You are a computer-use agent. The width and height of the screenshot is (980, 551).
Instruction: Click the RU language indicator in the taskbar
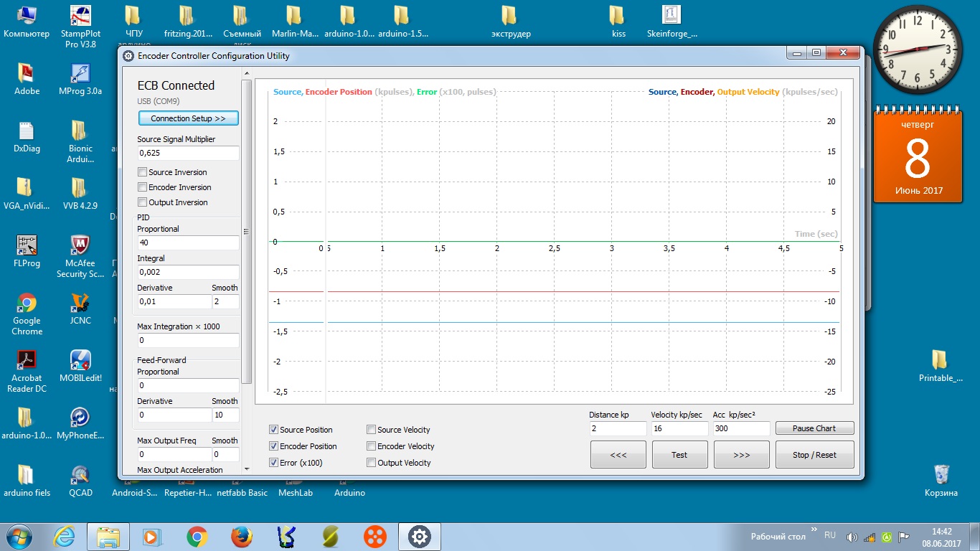pyautogui.click(x=830, y=535)
